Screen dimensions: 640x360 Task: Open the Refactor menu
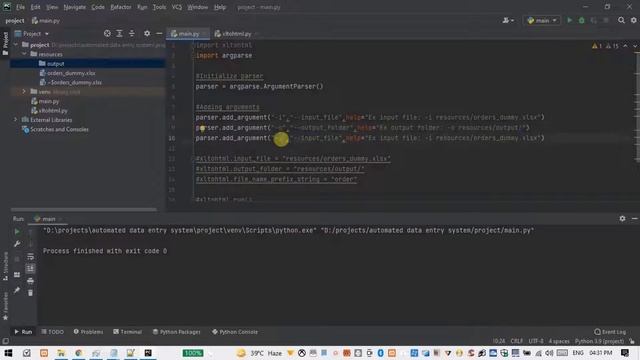pos(121,7)
